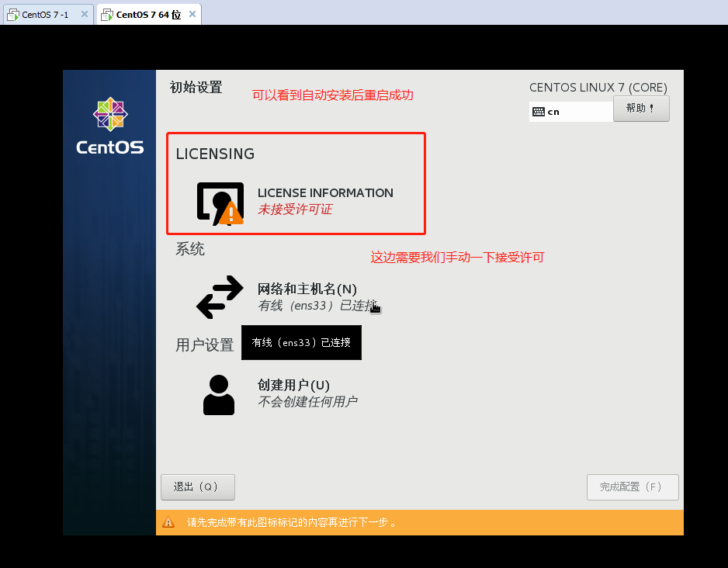Click the 不会创建任何用户 status text
728x568 pixels.
(x=308, y=401)
